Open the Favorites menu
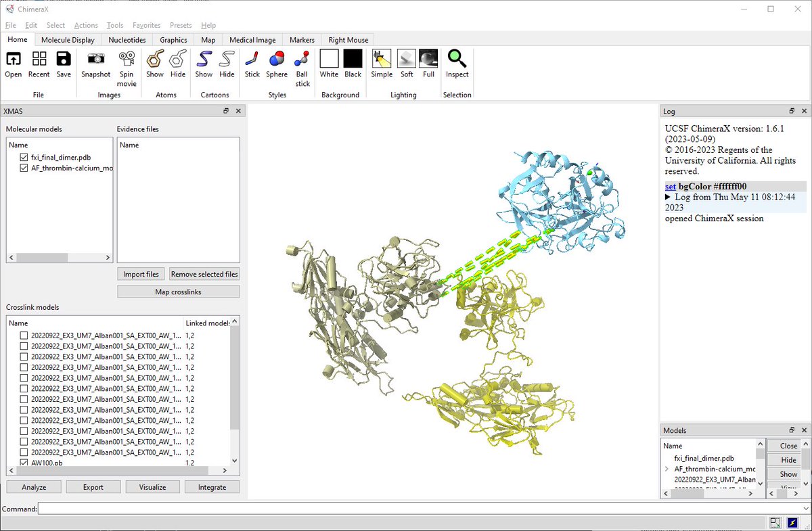This screenshot has height=531, width=812. [x=147, y=25]
